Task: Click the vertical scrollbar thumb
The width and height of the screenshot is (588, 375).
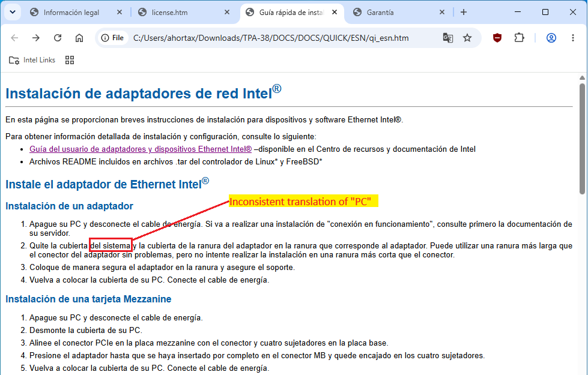Action: [582, 139]
